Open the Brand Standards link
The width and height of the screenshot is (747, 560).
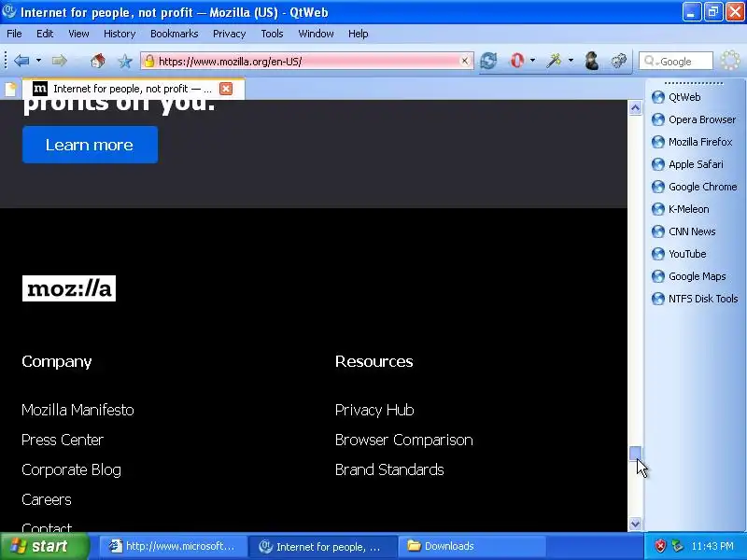[x=389, y=470]
